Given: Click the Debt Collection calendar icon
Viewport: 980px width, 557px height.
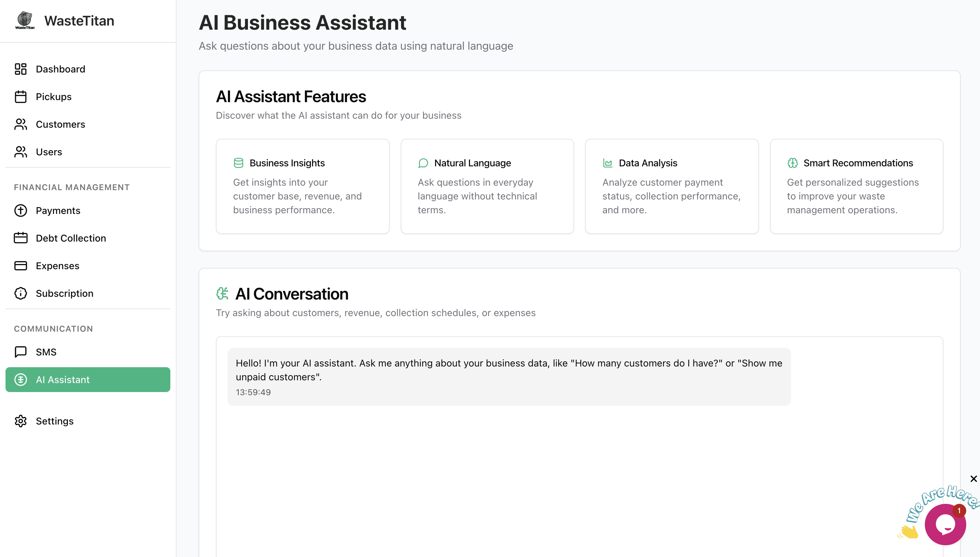Looking at the screenshot, I should pos(21,238).
